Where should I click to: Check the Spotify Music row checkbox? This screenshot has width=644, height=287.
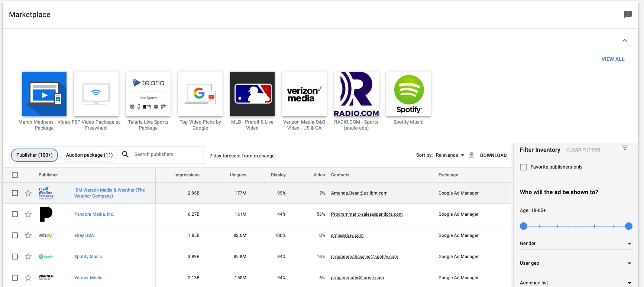(15, 257)
